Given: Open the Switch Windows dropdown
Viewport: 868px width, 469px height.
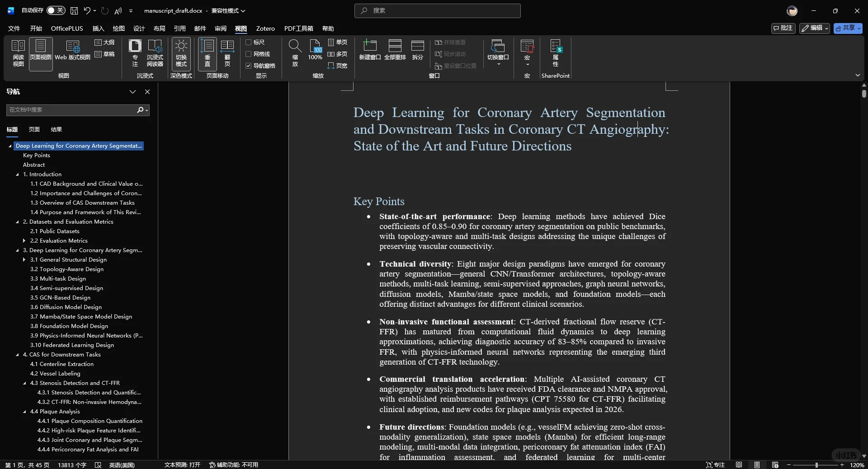Looking at the screenshot, I should [x=498, y=53].
